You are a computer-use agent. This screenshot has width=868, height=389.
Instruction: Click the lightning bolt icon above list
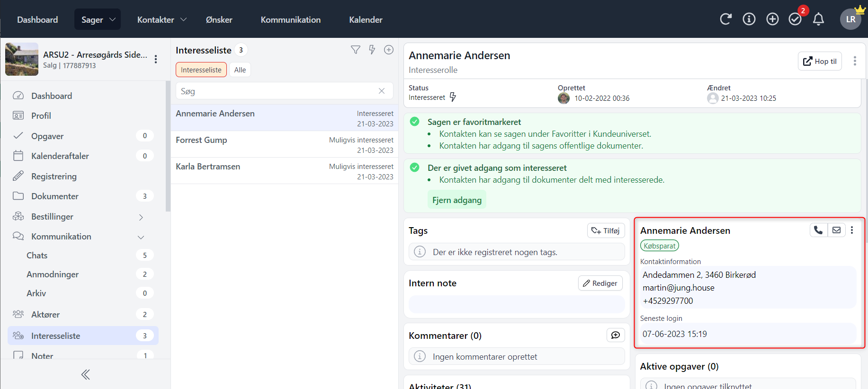point(372,50)
